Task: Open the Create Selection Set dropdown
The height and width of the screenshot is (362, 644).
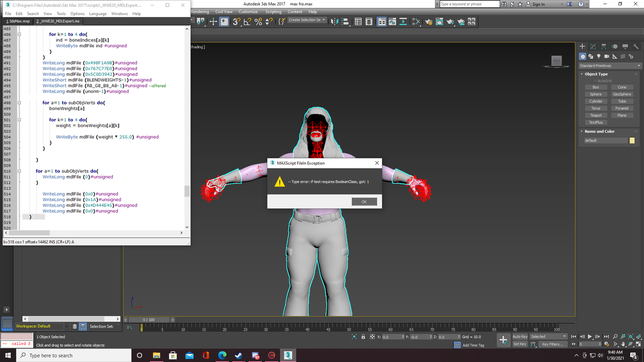Action: click(307, 20)
